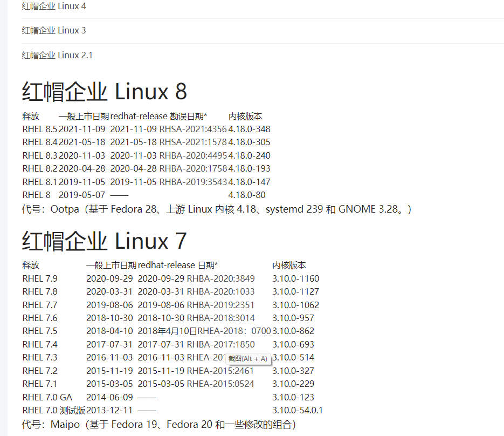The image size is (504, 436).
Task: Click kernel version 3.10.0-693
Action: pyautogui.click(x=293, y=344)
